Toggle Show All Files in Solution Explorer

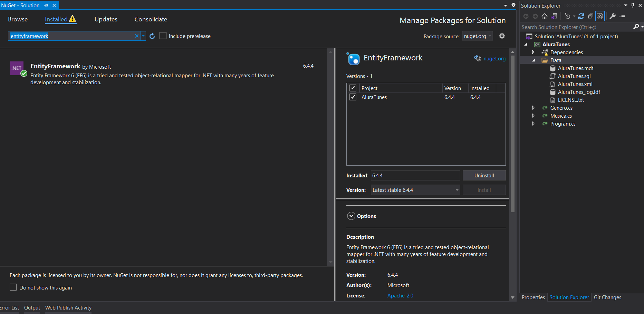600,16
